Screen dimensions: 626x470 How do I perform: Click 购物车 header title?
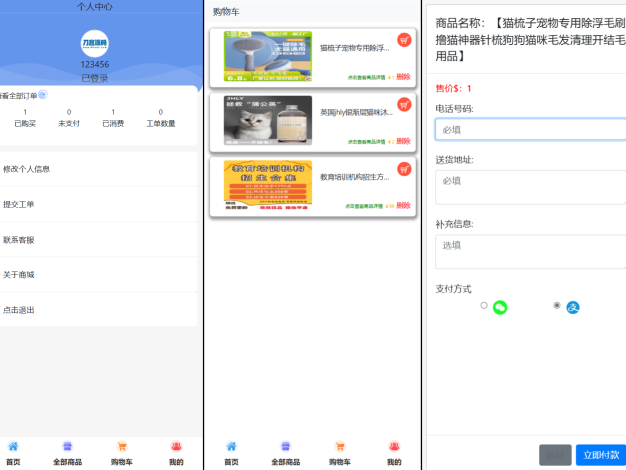(x=226, y=12)
